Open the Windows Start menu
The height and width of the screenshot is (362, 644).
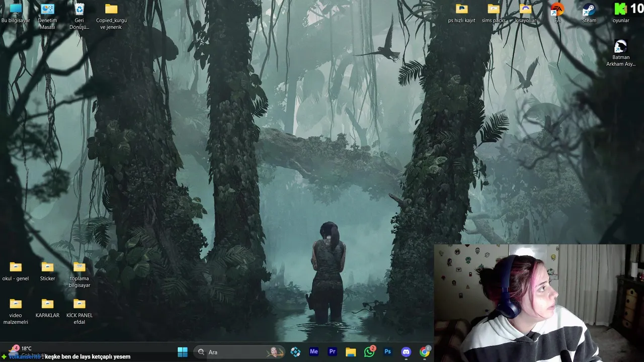tap(183, 352)
